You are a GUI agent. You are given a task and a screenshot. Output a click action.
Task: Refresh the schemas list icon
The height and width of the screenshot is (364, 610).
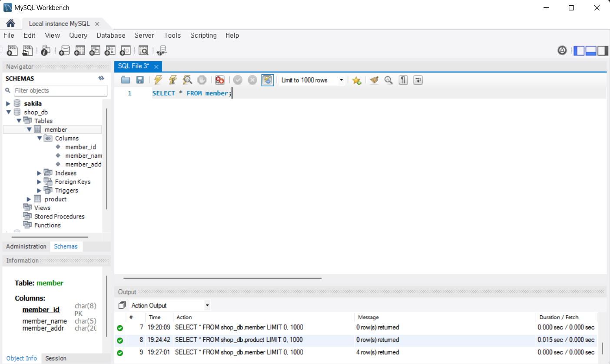(x=101, y=78)
